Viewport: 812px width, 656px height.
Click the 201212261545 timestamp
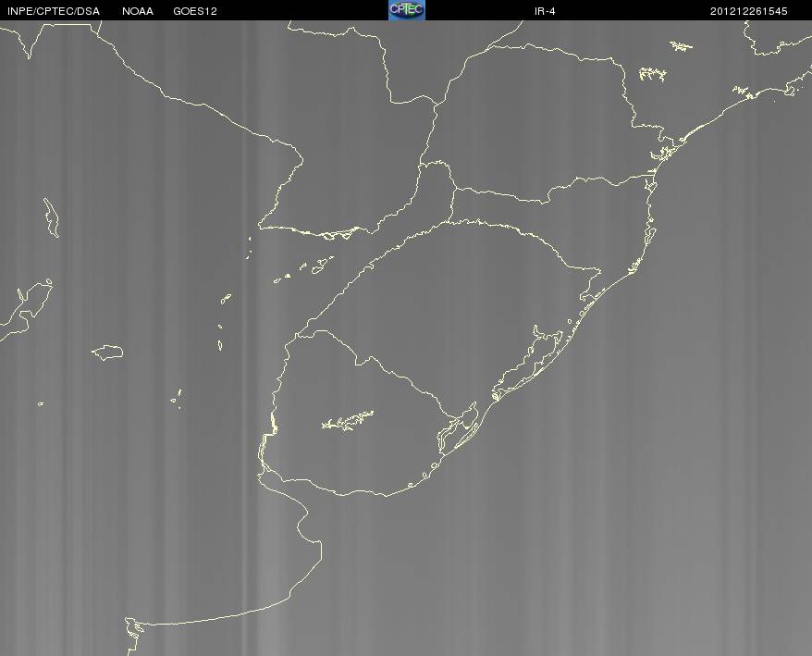748,11
